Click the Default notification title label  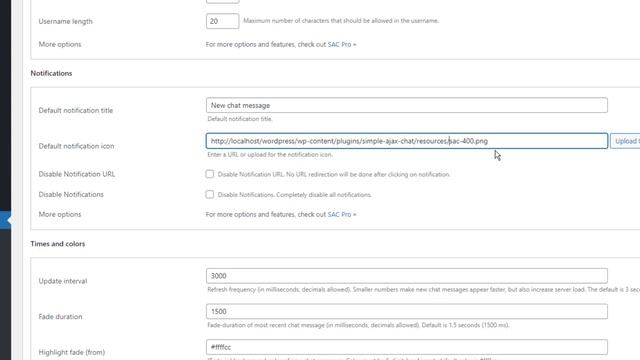[x=76, y=111]
